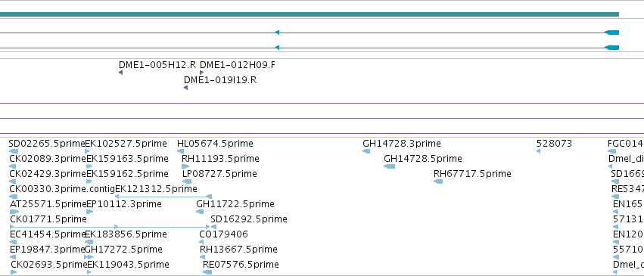Select the RH67717.5prime feature label

coord(472,174)
